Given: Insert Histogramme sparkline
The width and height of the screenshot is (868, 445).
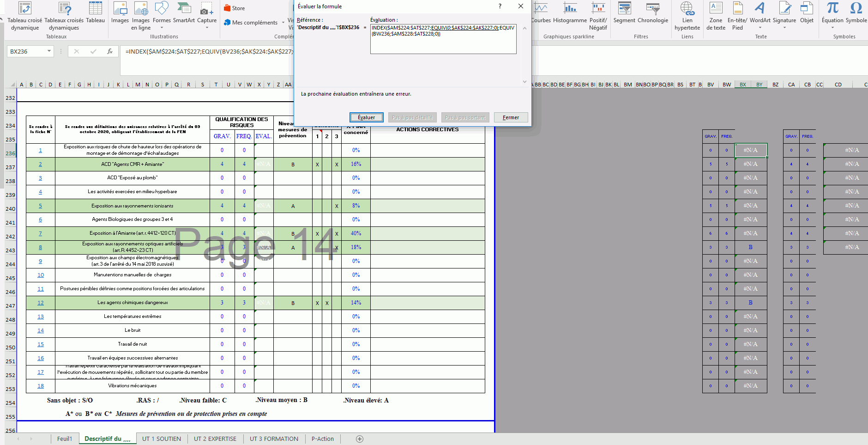Looking at the screenshot, I should point(570,13).
